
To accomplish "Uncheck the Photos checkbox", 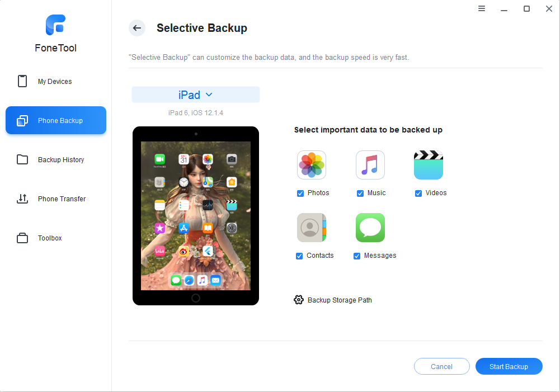I will (x=300, y=193).
